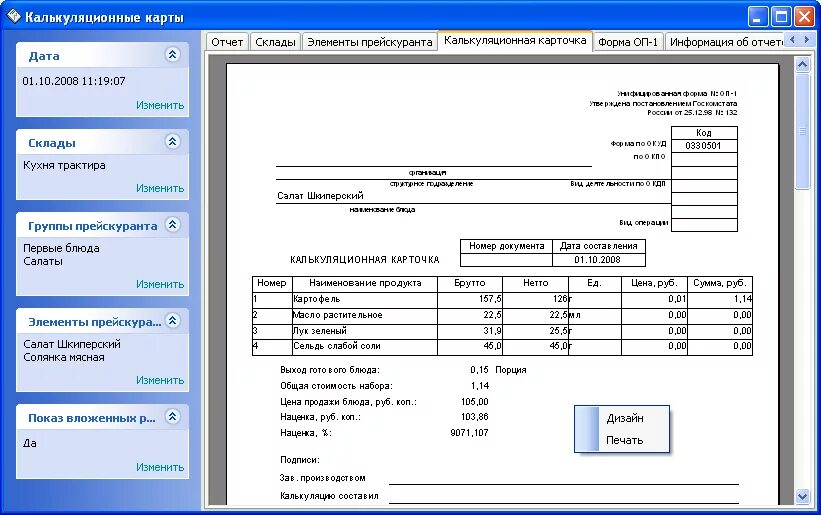Switch to the Форма ОП-1 tab
This screenshot has width=821, height=515.
pyautogui.click(x=628, y=42)
